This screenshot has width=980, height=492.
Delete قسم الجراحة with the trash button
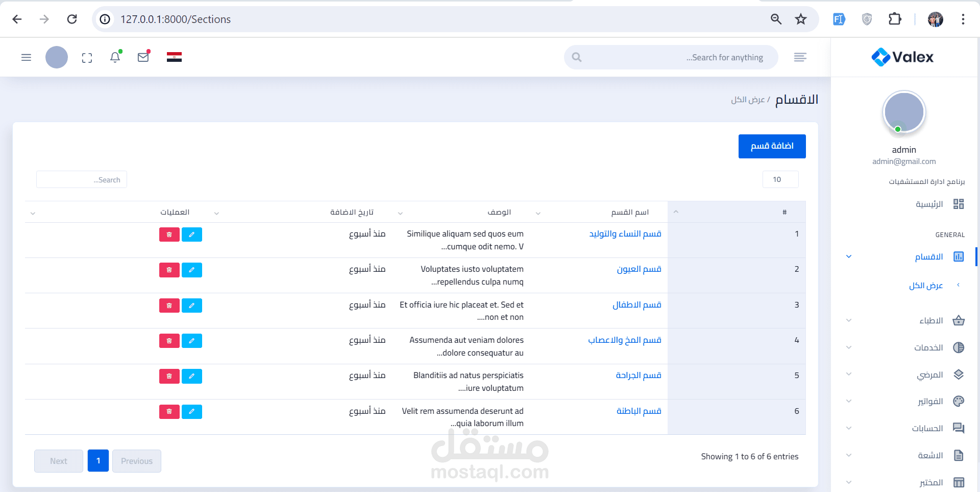[169, 376]
